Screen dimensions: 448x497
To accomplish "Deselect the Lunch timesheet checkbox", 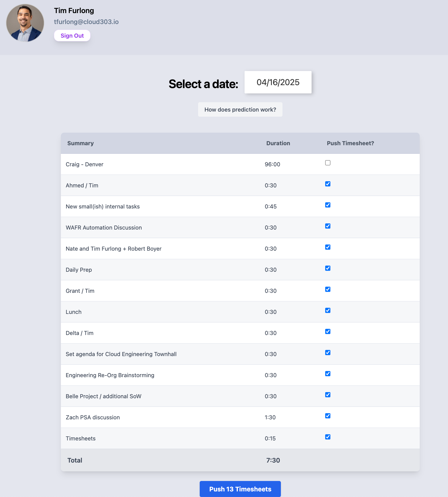I will [x=328, y=310].
